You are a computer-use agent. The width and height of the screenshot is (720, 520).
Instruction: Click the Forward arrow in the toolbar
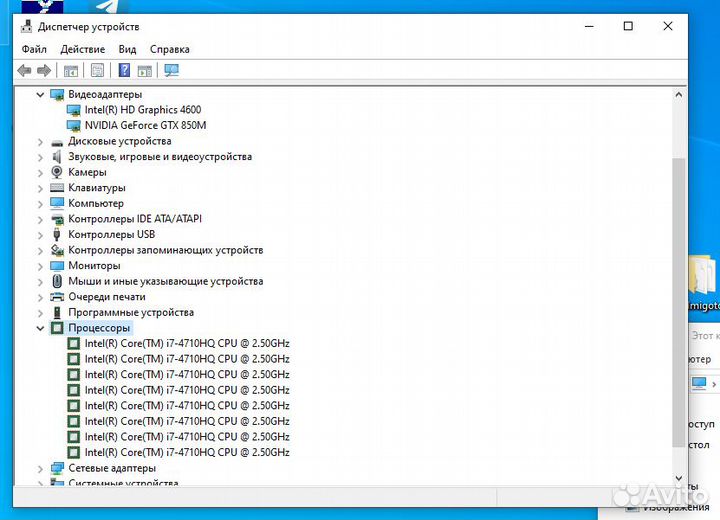click(44, 70)
